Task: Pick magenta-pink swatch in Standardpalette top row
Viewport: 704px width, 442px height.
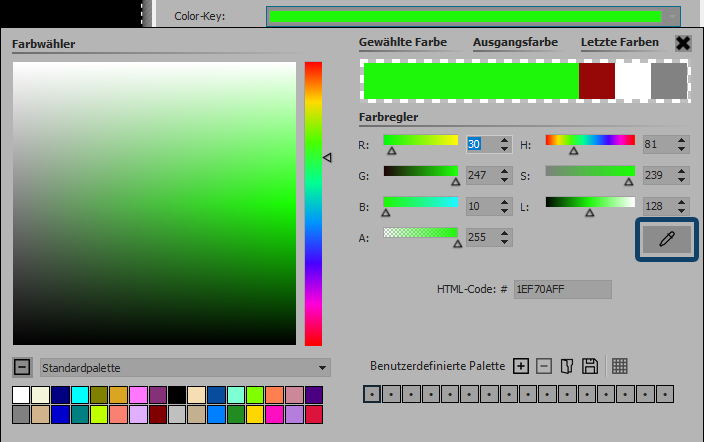Action: 138,395
